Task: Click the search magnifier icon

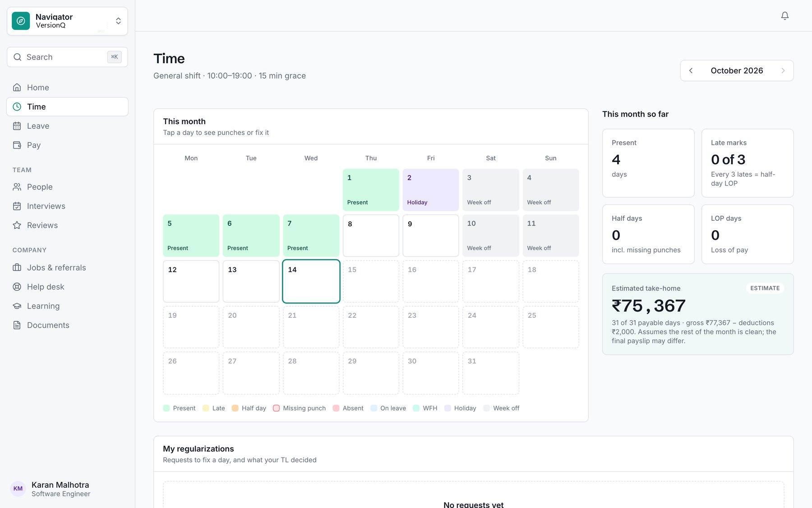Action: click(x=18, y=57)
